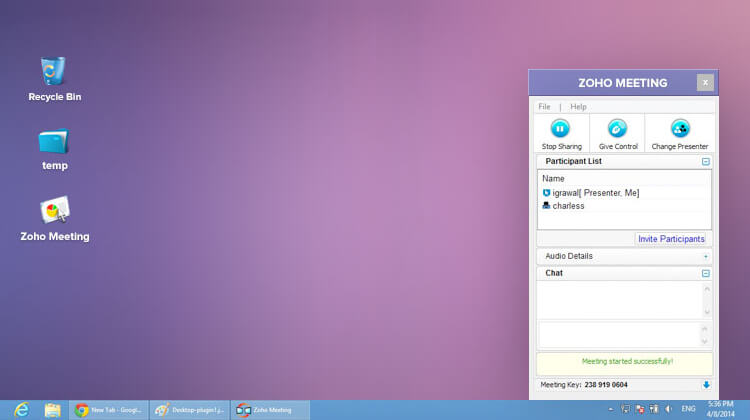The image size is (750, 420).
Task: Select igrawal presenter entry in list
Action: pos(590,192)
